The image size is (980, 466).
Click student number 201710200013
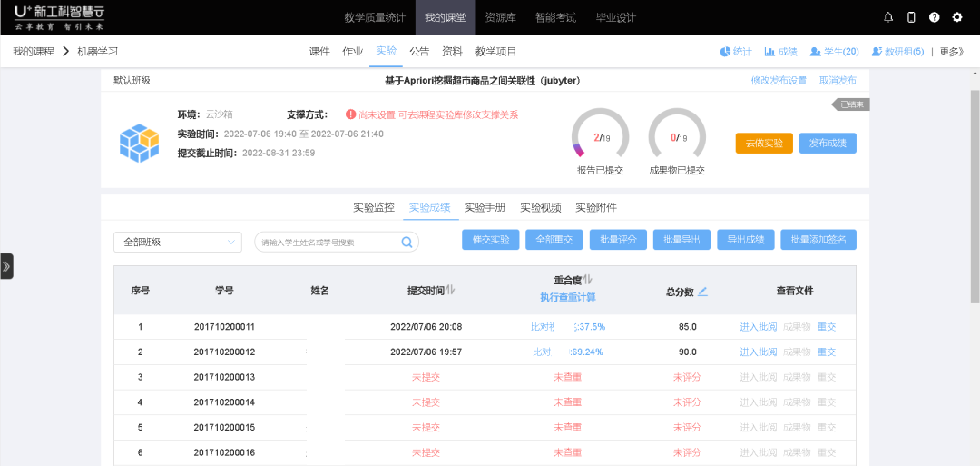224,377
